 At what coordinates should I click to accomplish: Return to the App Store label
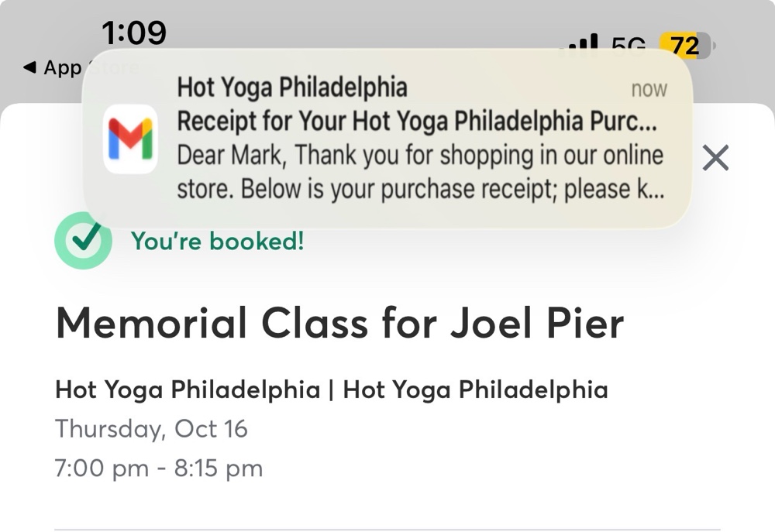(x=64, y=68)
